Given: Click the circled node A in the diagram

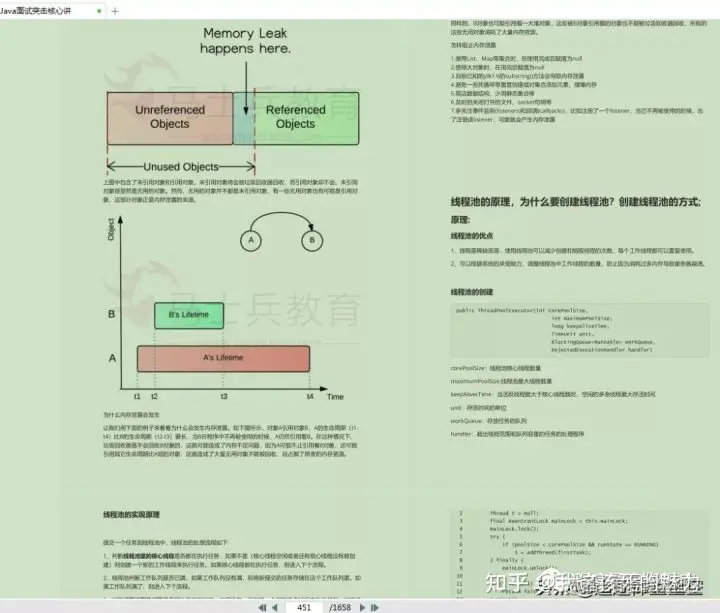Looking at the screenshot, I should pos(251,240).
